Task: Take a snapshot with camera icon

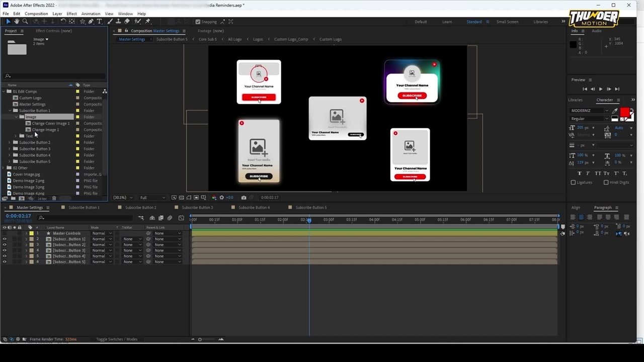Action: [x=244, y=198]
